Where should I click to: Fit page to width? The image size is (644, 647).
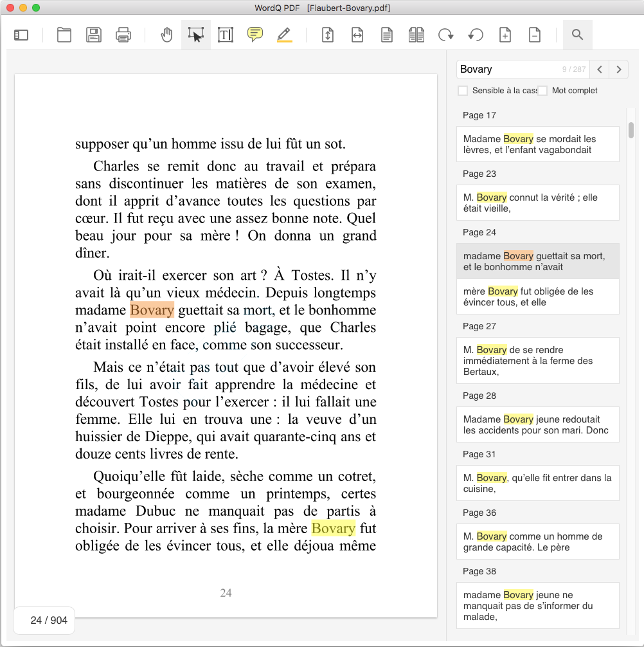(x=357, y=35)
